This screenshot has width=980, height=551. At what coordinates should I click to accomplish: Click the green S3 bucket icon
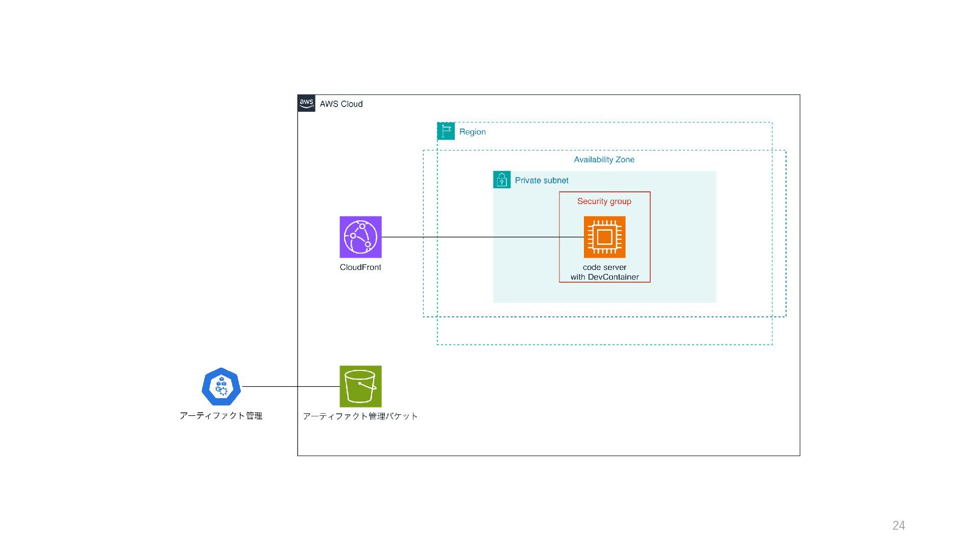(360, 386)
